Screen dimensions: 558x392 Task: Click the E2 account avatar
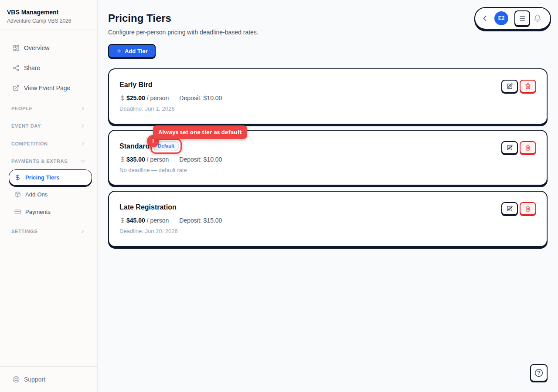[x=501, y=18]
